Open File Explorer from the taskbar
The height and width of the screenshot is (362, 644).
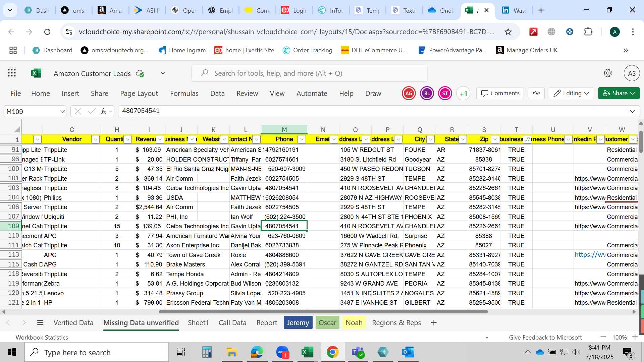coord(232,352)
